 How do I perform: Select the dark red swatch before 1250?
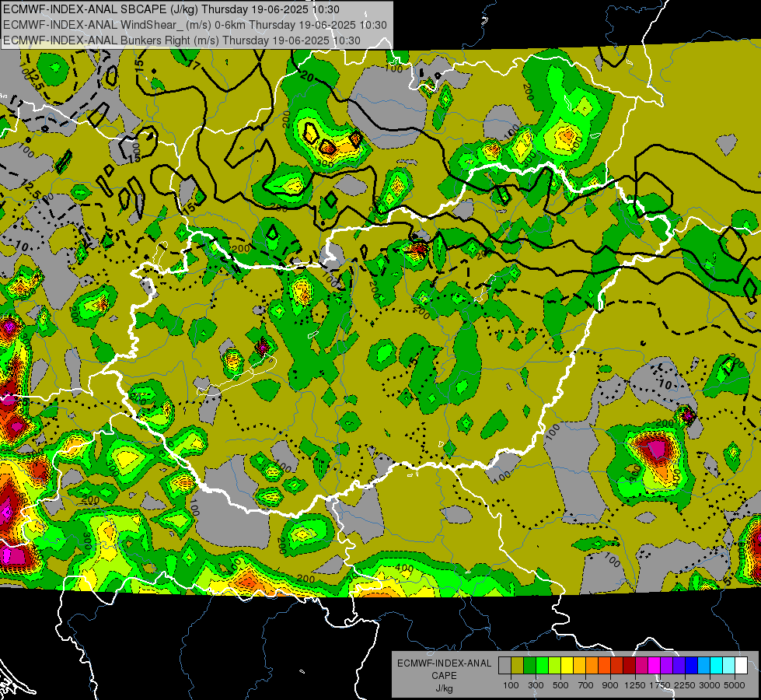[629, 666]
